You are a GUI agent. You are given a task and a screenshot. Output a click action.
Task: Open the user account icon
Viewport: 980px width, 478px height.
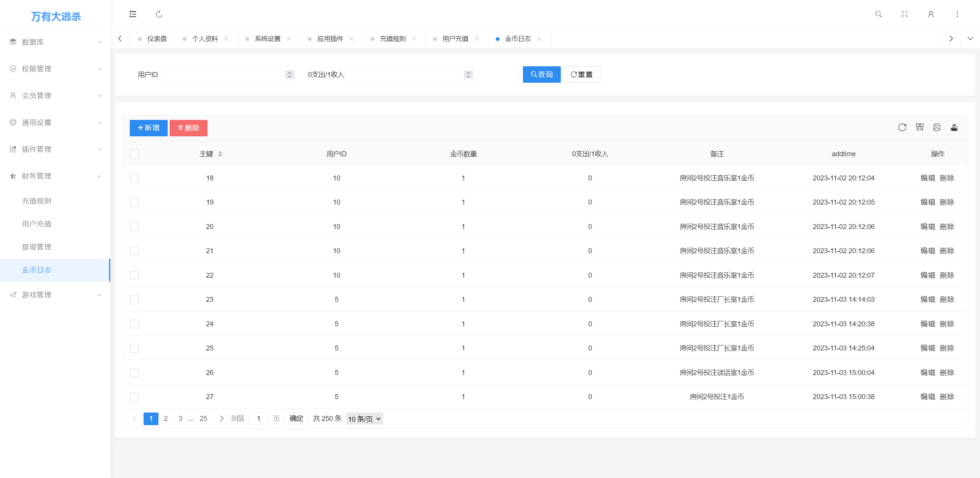coord(931,14)
